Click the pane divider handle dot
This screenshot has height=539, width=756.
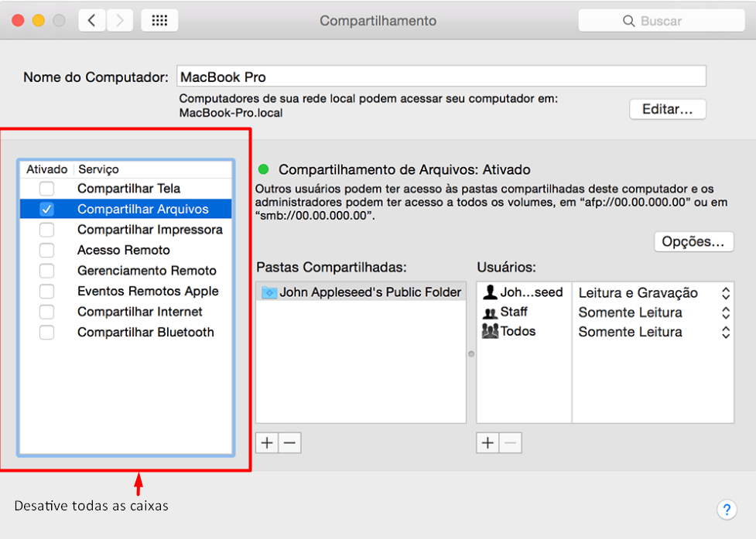(x=471, y=354)
